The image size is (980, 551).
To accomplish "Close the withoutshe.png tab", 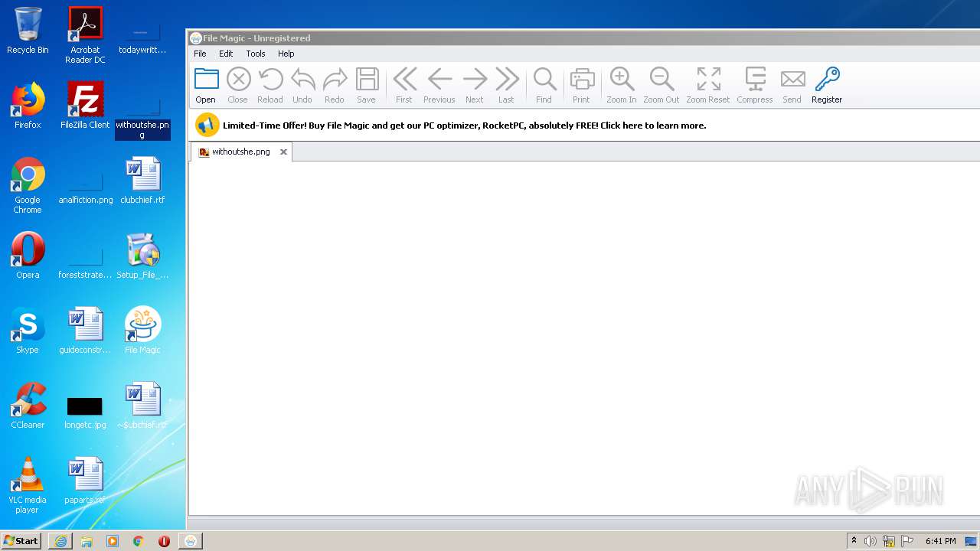I will coord(283,152).
